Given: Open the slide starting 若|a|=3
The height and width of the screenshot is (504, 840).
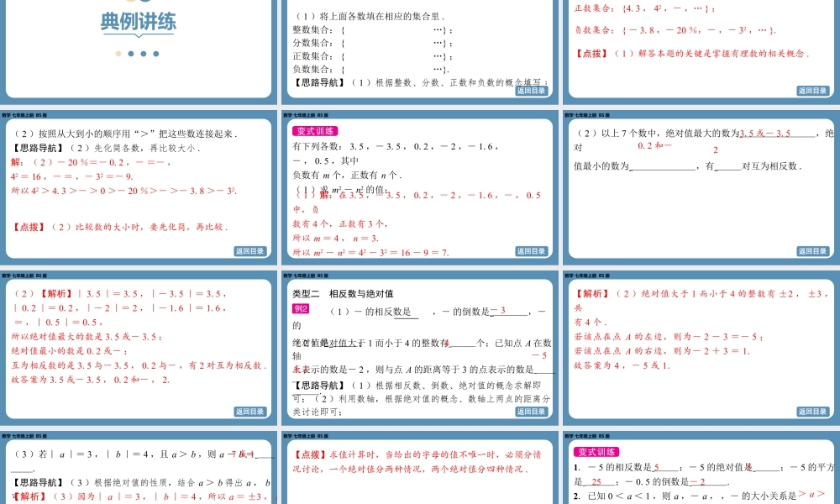Looking at the screenshot, I should (x=138, y=470).
